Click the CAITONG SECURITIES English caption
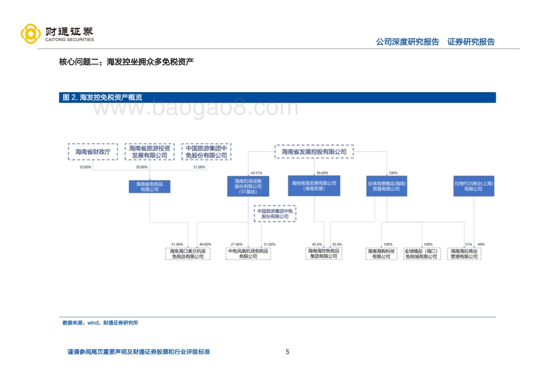This screenshot has width=554, height=392. (x=70, y=40)
